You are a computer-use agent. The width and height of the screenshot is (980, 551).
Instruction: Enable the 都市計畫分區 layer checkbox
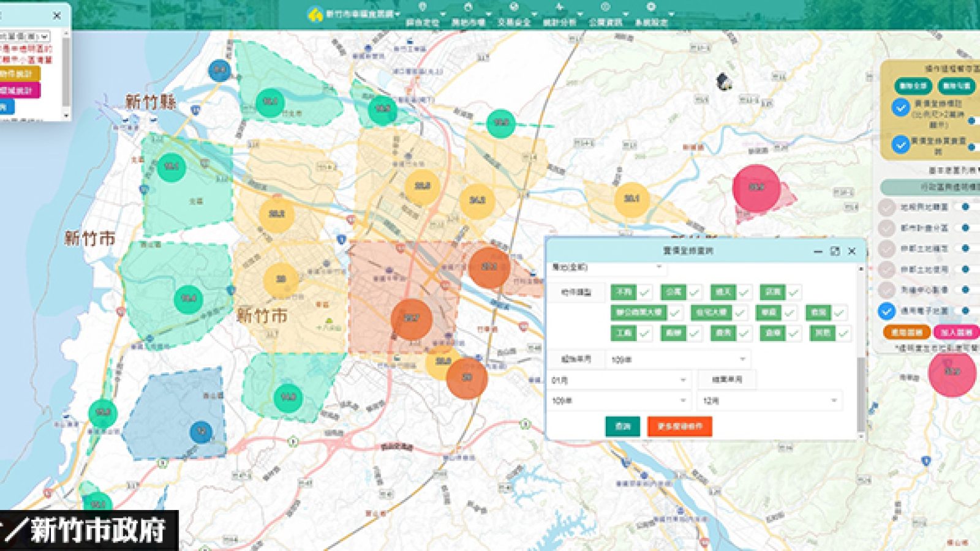(886, 228)
